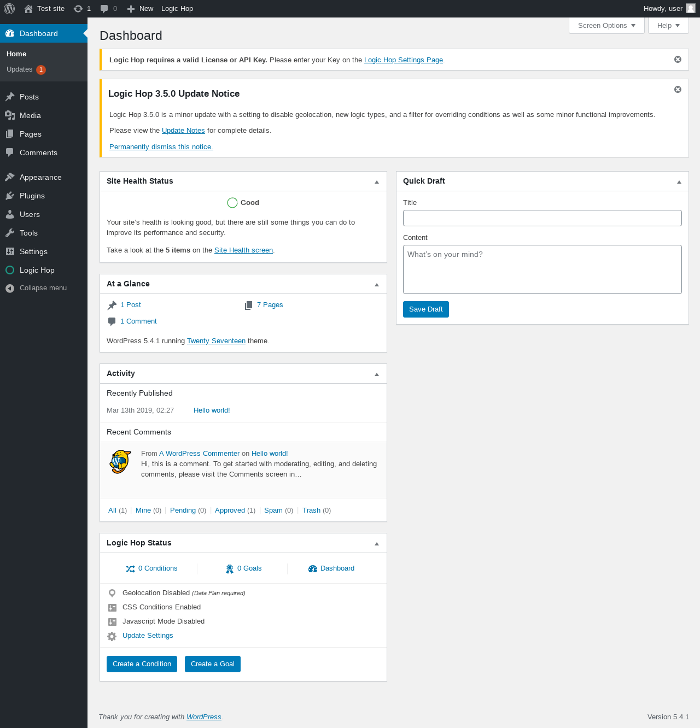Image resolution: width=700 pixels, height=728 pixels.
Task: Click the Collapse menu arrow icon
Action: 10,288
